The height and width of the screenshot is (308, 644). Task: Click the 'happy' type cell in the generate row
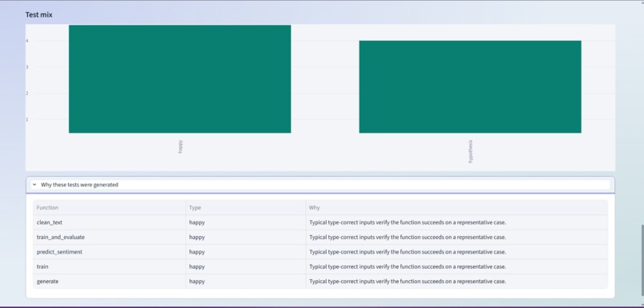coord(245,282)
